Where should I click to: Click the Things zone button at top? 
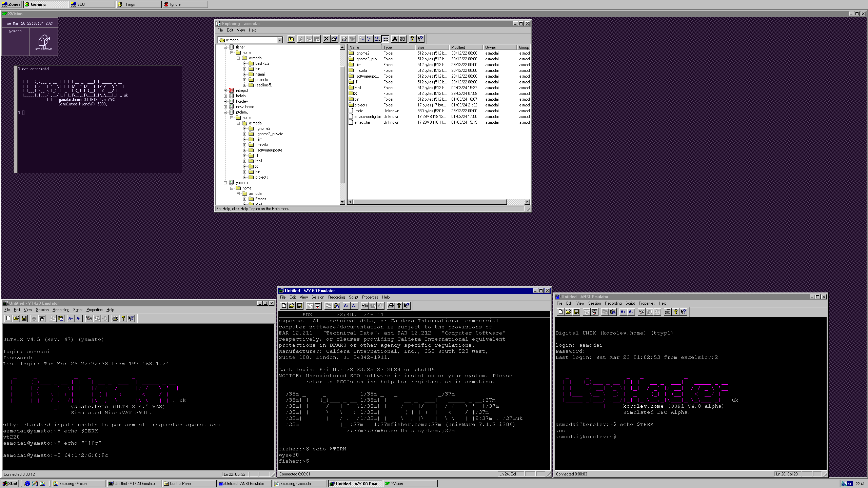[x=139, y=4]
